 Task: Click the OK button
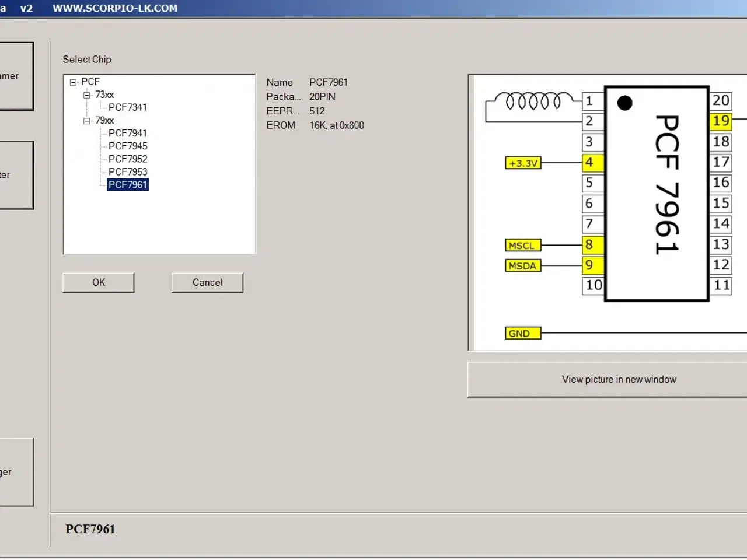pos(98,282)
